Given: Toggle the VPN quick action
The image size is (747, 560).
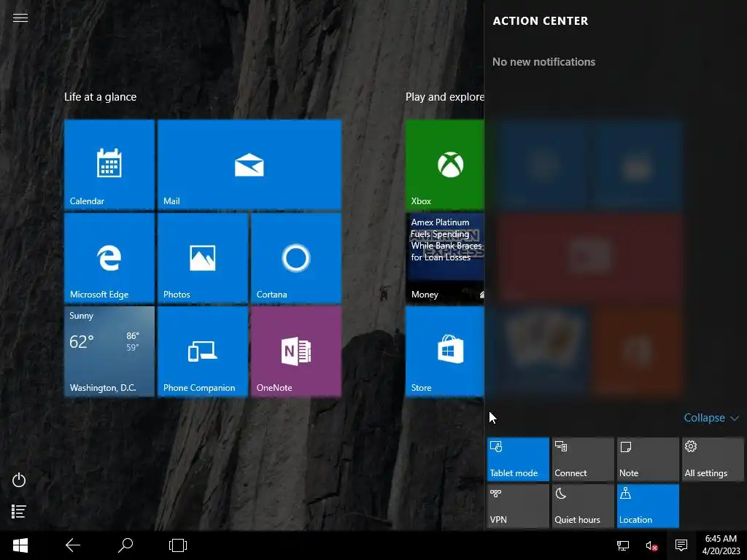Looking at the screenshot, I should [x=518, y=506].
